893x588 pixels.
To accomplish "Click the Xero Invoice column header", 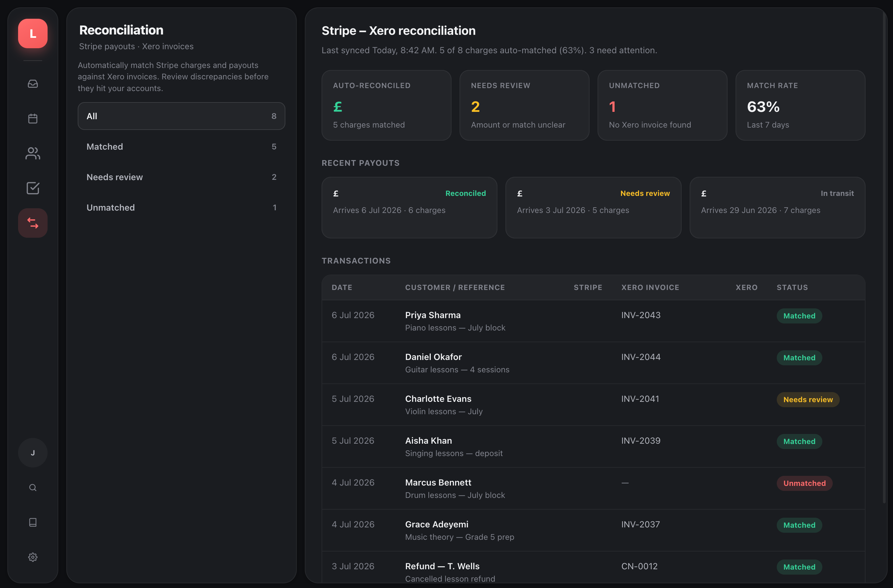I will point(650,287).
